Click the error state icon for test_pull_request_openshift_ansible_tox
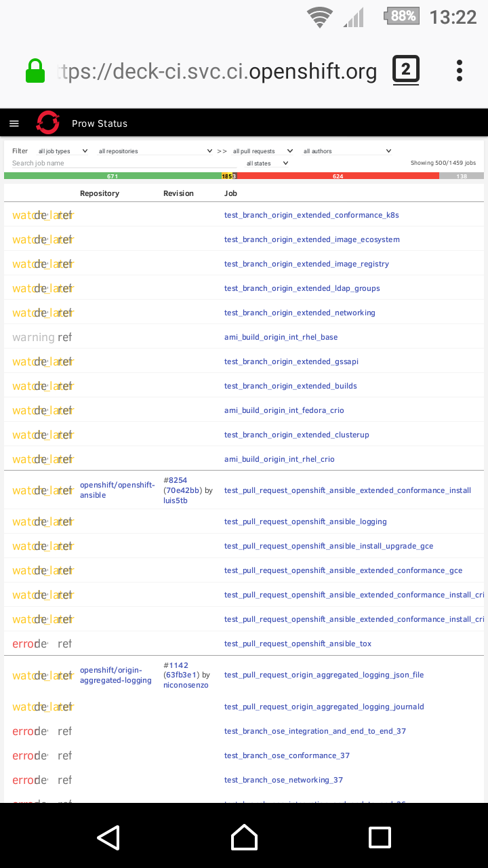Image resolution: width=488 pixels, height=868 pixels. click(x=22, y=644)
